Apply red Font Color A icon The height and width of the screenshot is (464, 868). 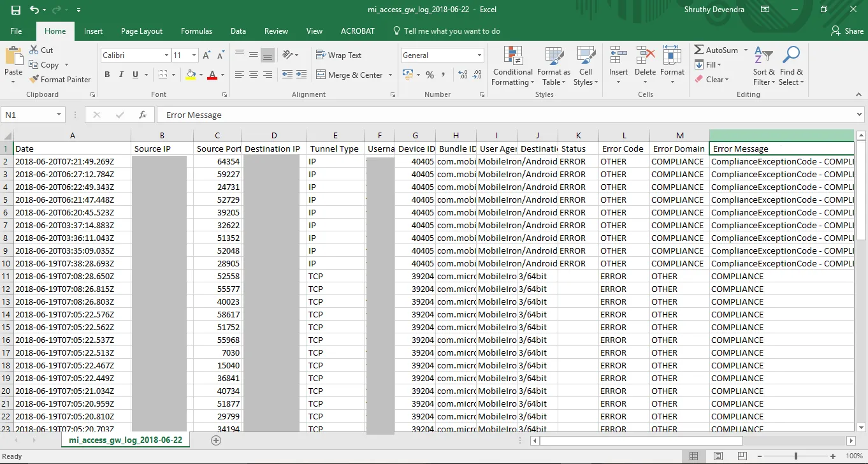tap(213, 75)
